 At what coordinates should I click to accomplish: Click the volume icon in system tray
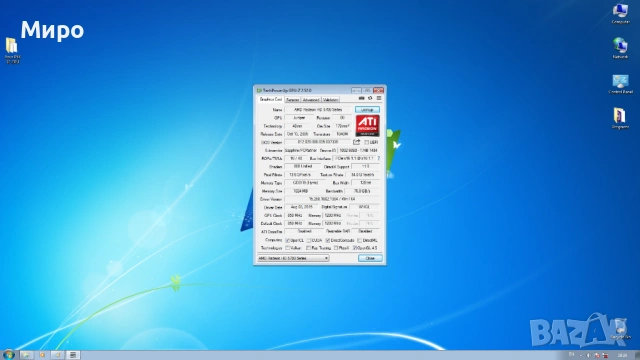coord(588,355)
